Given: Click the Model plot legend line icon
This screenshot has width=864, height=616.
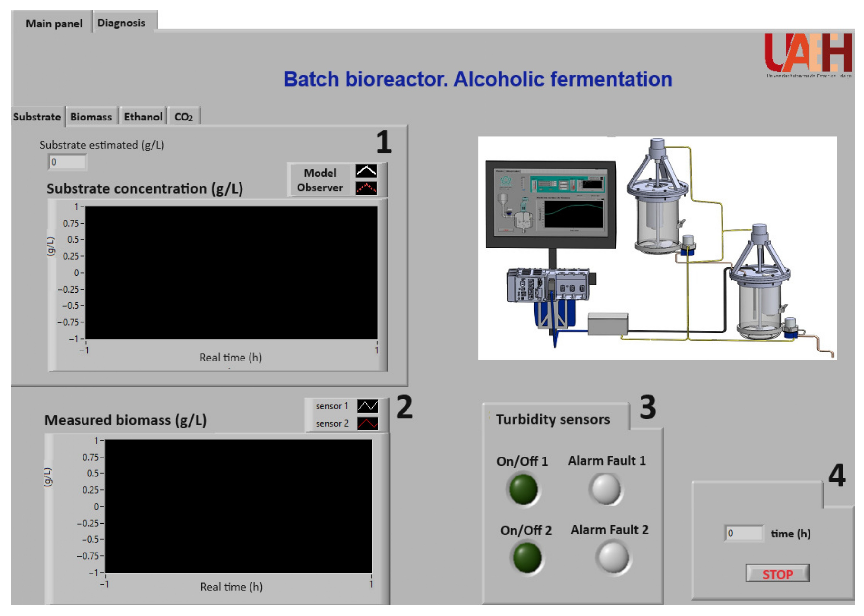Looking at the screenshot, I should 366,171.
